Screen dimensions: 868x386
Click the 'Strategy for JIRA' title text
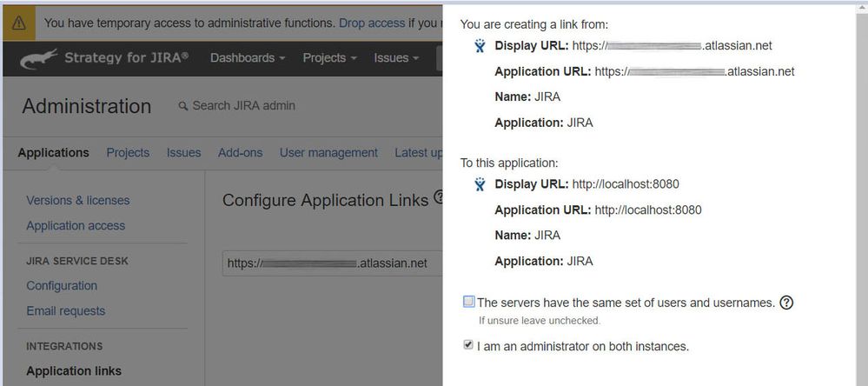point(127,57)
